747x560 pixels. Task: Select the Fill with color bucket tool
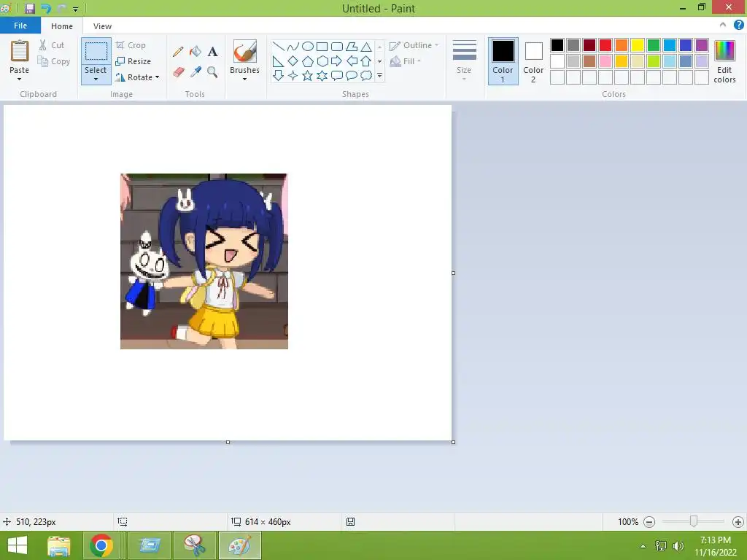click(x=196, y=52)
